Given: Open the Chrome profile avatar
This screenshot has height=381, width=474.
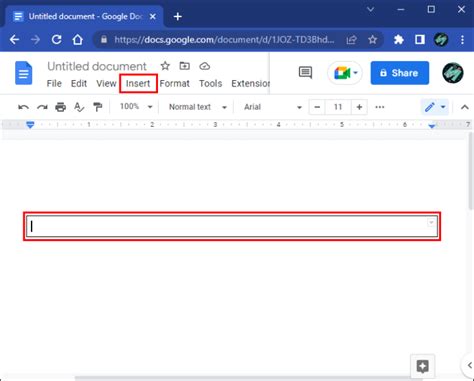Looking at the screenshot, I should (x=441, y=40).
